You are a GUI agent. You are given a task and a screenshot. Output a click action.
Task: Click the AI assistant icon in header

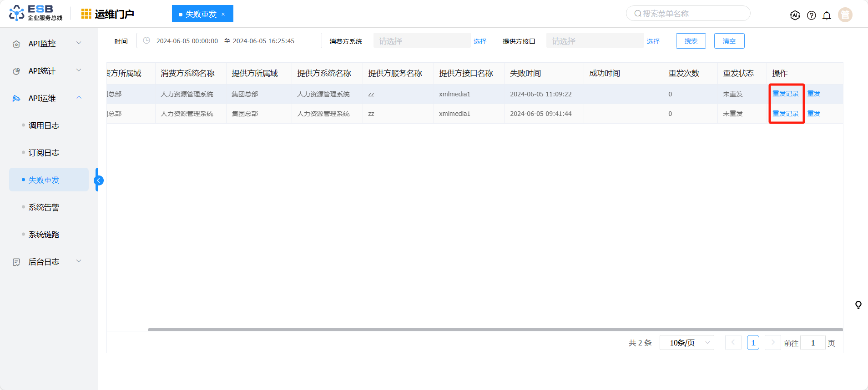795,15
